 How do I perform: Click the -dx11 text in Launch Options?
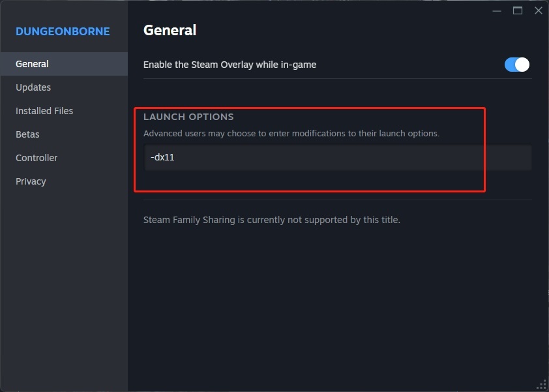162,157
